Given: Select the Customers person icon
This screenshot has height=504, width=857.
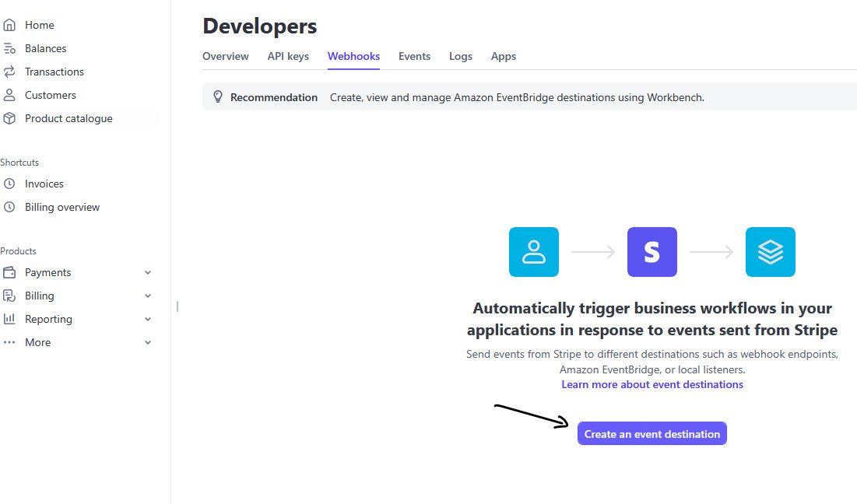Looking at the screenshot, I should coord(9,95).
